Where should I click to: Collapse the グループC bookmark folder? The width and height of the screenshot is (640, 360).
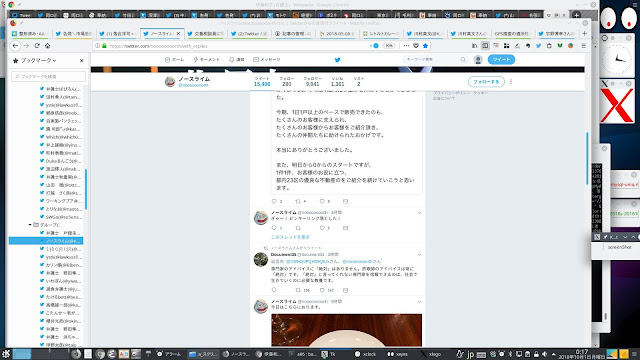click(30, 225)
